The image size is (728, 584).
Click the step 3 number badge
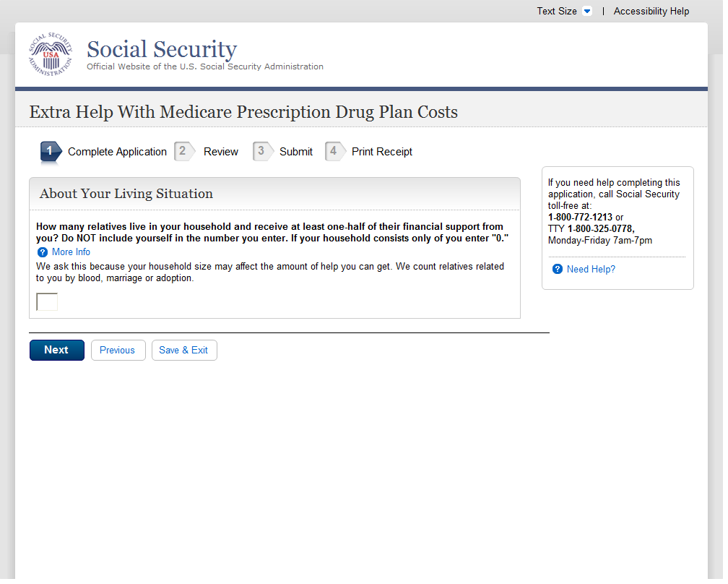click(260, 151)
